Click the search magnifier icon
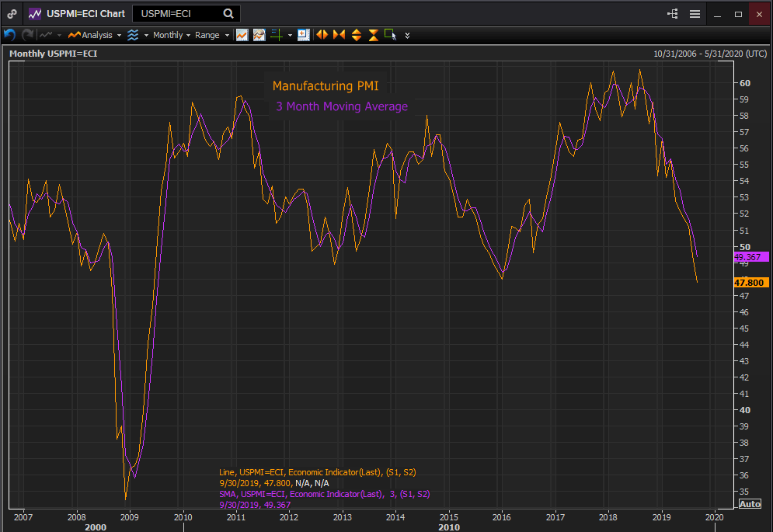This screenshot has width=773, height=532. point(228,14)
